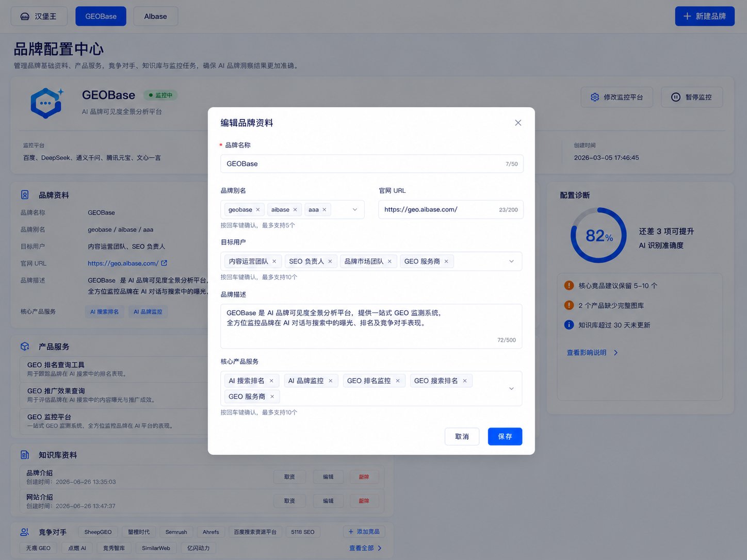Click the 竞争对手 section icon
This screenshot has width=747, height=560.
point(25,532)
